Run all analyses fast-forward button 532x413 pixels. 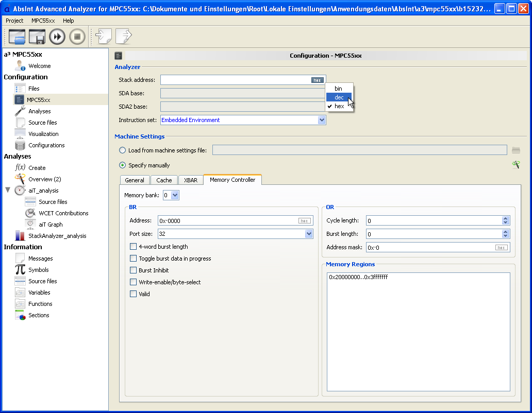point(57,37)
